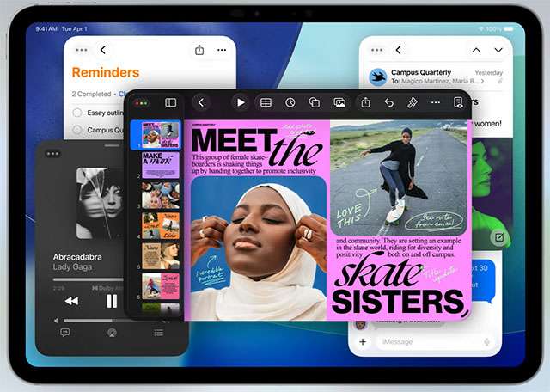Open the Format paintbrush in Keynote

412,102
